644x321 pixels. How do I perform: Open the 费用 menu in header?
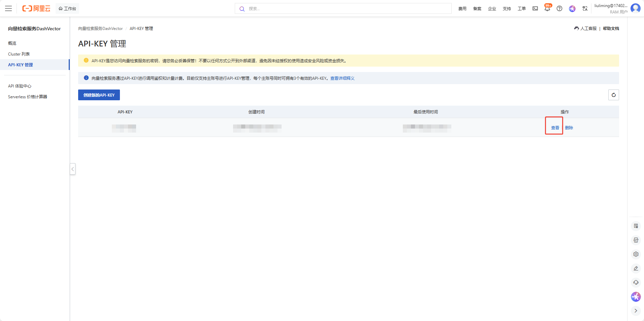coord(462,9)
